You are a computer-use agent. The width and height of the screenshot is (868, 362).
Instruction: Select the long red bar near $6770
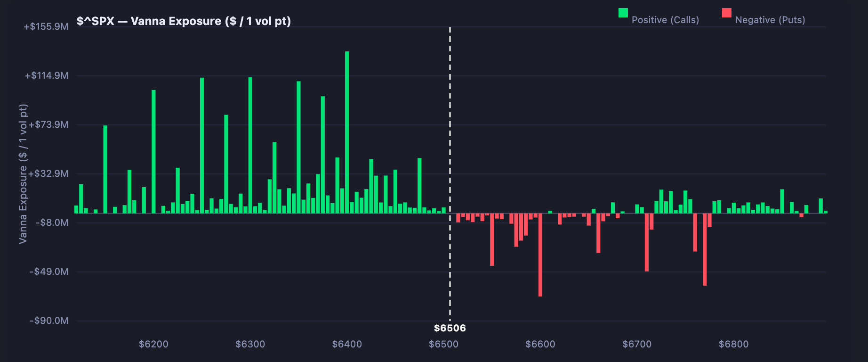[x=705, y=249]
